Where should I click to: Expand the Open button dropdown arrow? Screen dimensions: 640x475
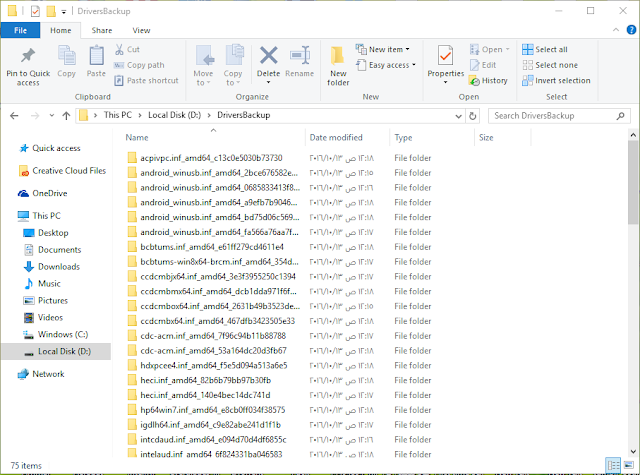click(x=507, y=49)
